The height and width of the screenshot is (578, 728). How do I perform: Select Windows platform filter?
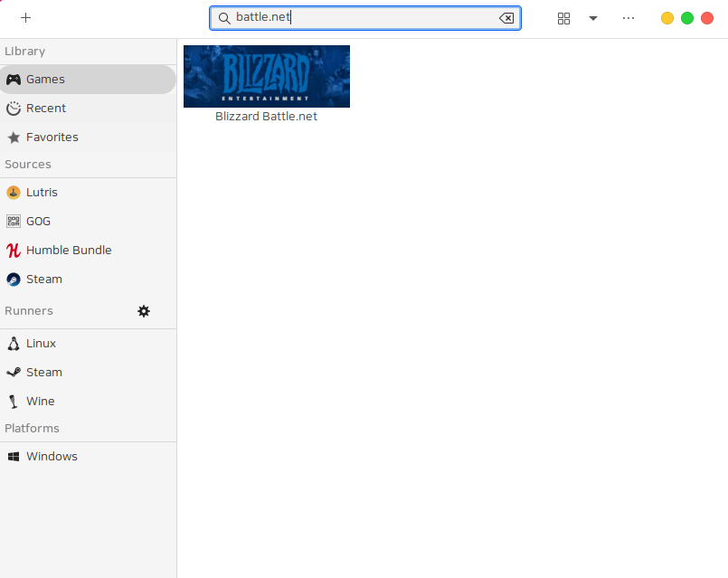point(52,457)
